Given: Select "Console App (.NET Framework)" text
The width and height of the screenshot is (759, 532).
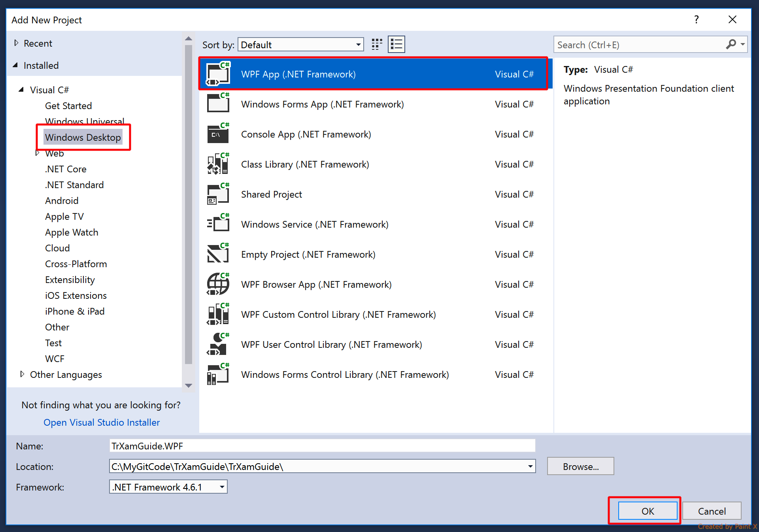Looking at the screenshot, I should click(306, 134).
